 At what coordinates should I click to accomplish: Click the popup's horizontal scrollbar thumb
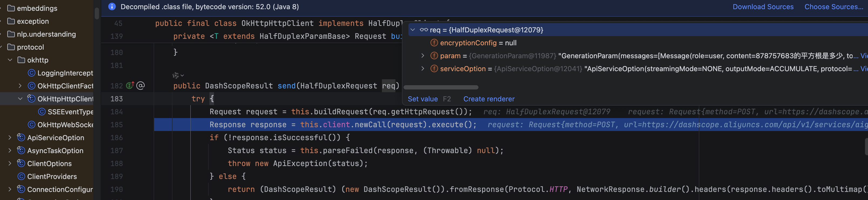(441, 88)
